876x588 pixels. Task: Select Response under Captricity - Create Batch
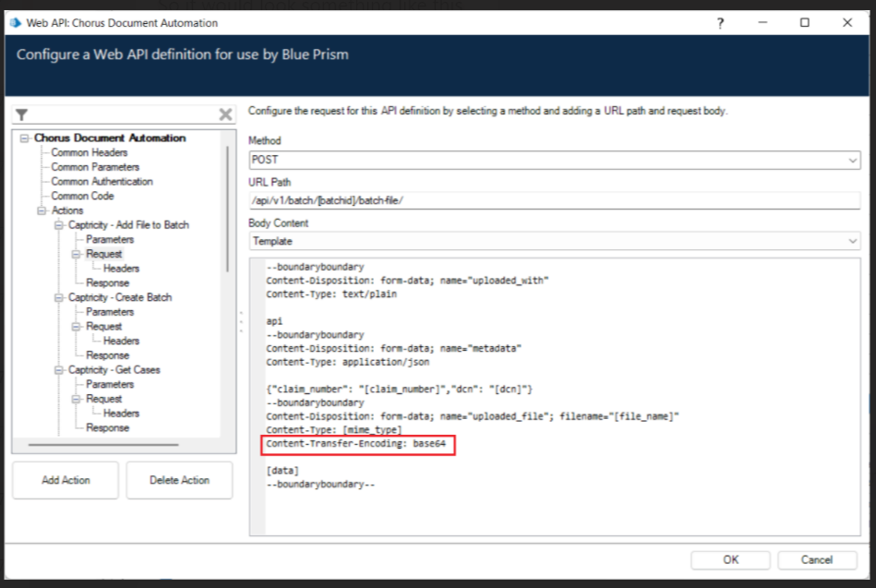(x=107, y=355)
